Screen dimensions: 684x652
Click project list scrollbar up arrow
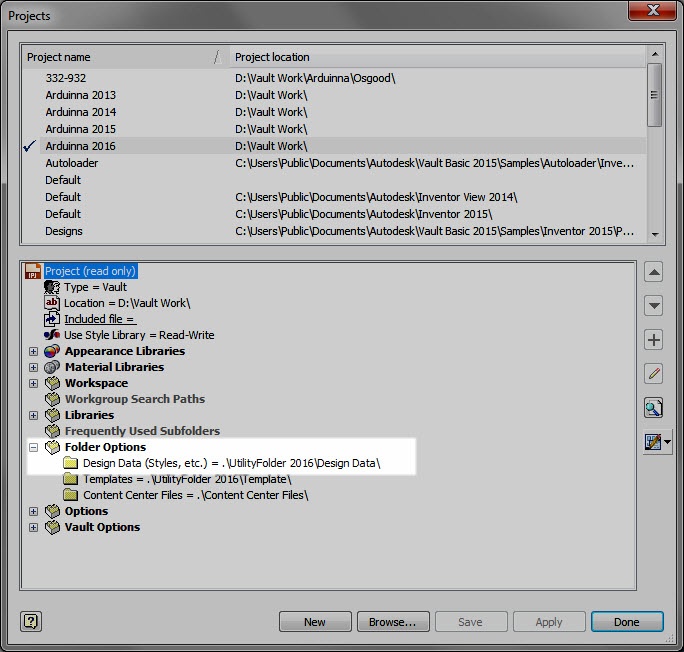pyautogui.click(x=655, y=54)
